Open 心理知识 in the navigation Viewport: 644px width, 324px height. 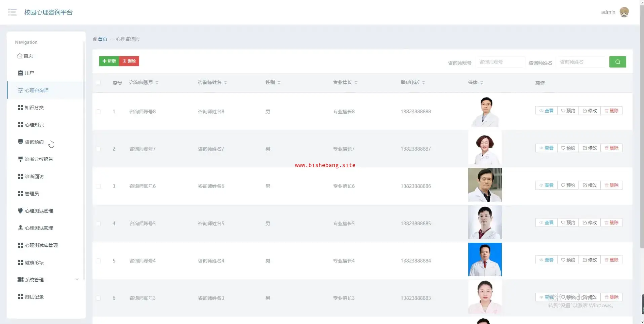(x=46, y=125)
